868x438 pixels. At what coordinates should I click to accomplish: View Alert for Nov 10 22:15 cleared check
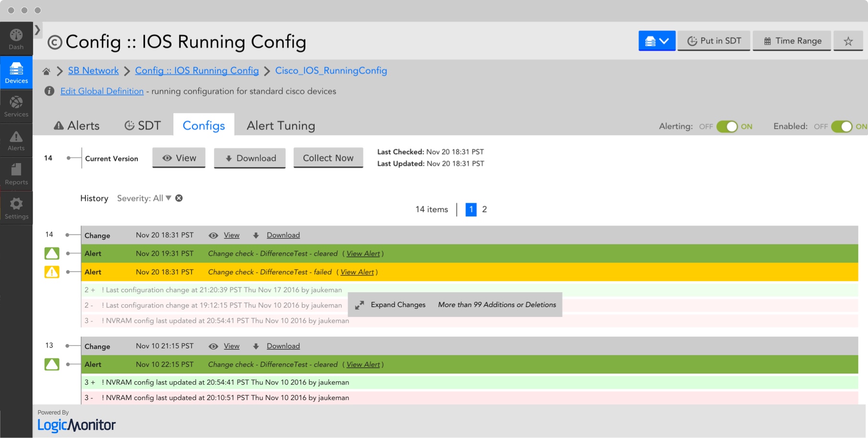pyautogui.click(x=363, y=365)
